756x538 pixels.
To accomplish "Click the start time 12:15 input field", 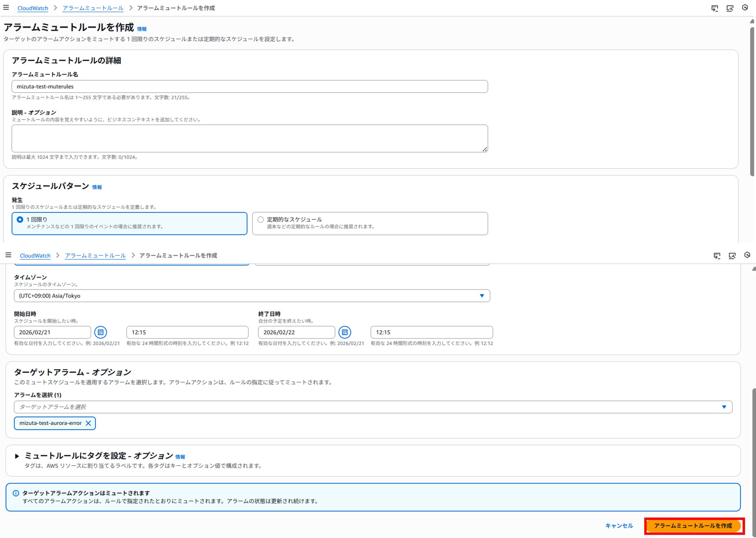I will pyautogui.click(x=187, y=332).
